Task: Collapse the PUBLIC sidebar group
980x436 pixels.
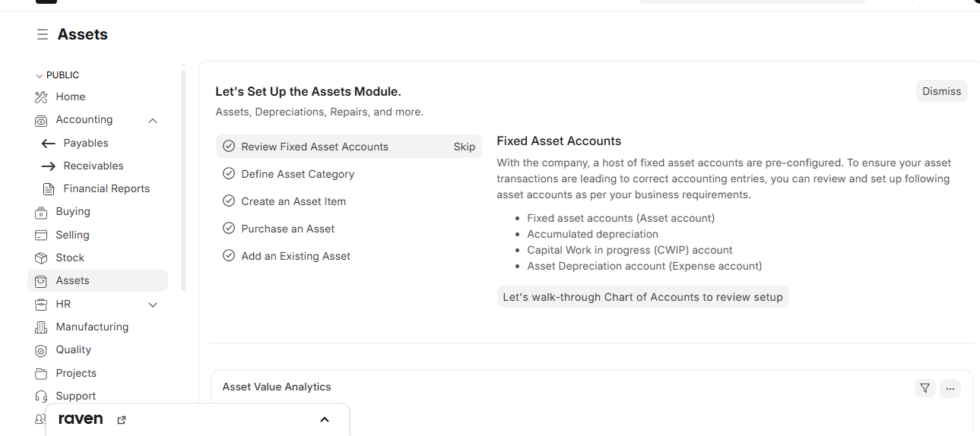Action: pos(40,76)
